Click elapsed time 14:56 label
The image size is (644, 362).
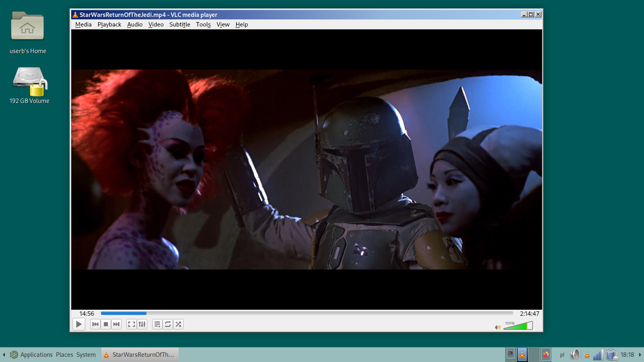(x=87, y=313)
